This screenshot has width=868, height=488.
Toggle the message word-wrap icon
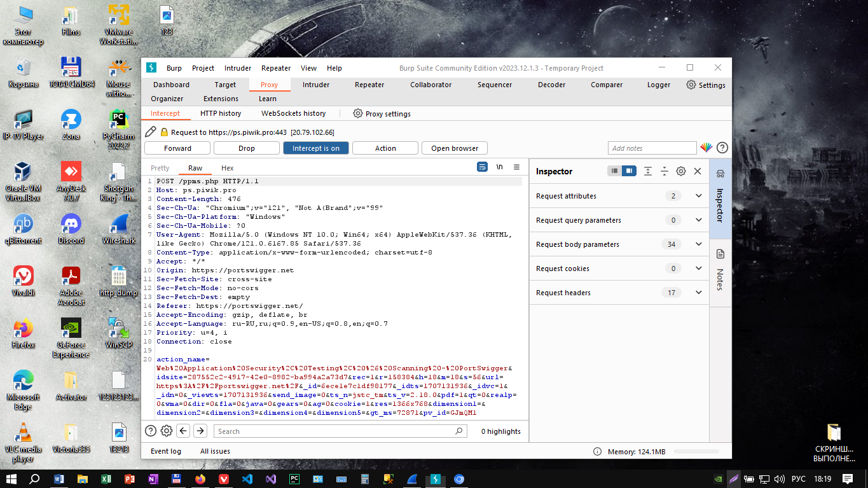483,167
